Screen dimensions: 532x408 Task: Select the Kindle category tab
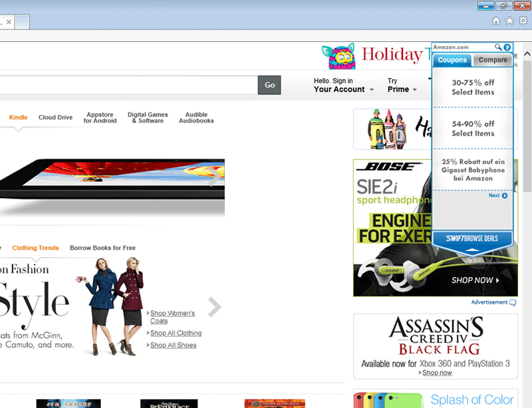coord(19,118)
